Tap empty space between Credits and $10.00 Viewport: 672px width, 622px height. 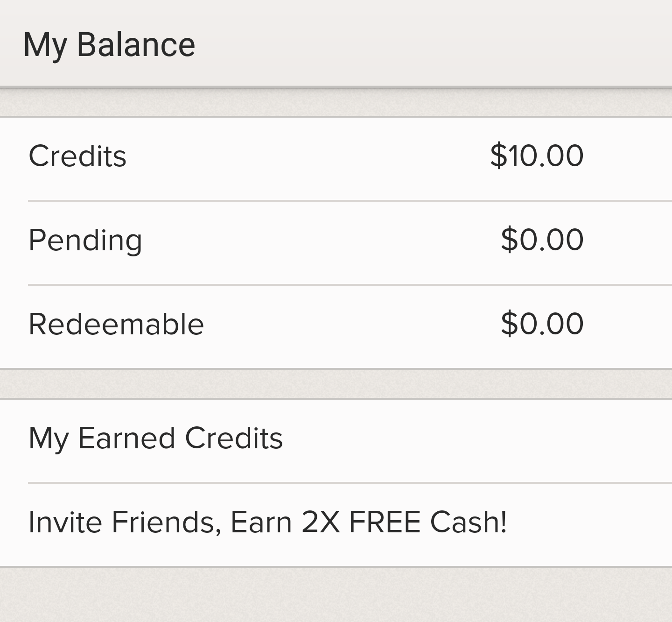[308, 155]
